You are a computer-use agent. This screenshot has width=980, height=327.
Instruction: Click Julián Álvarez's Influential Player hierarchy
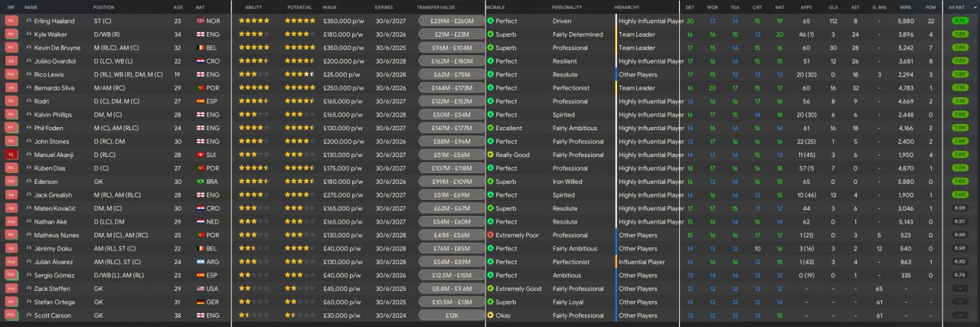(642, 262)
